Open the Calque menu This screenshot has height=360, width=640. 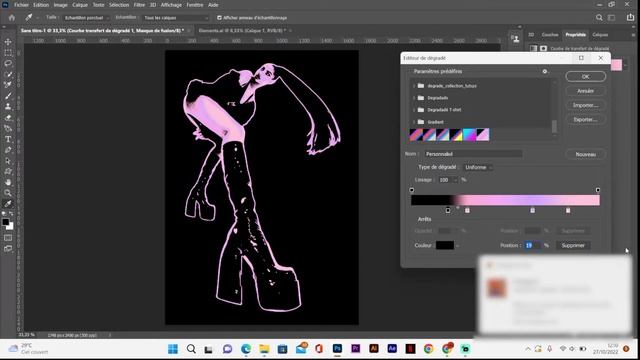pyautogui.click(x=80, y=5)
